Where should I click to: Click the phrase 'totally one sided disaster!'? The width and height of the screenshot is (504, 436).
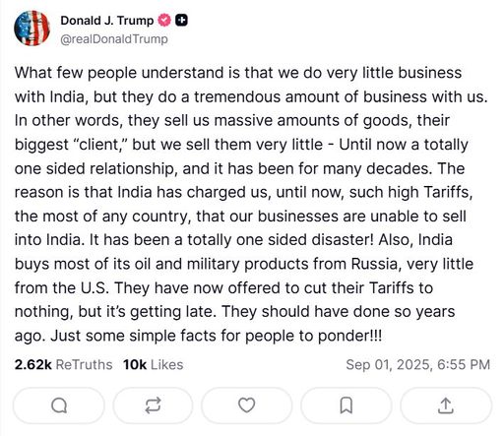pyautogui.click(x=281, y=240)
